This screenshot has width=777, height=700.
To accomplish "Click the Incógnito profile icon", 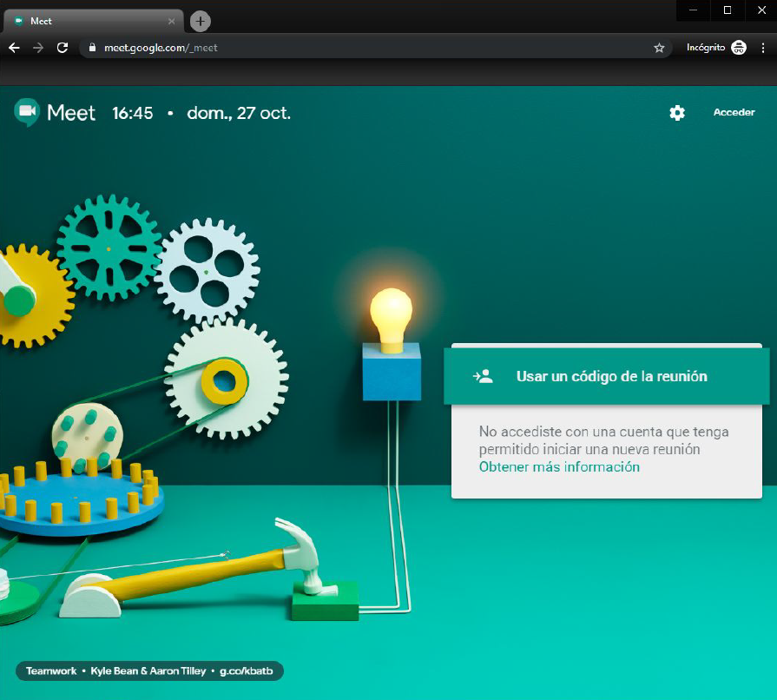I will pos(738,48).
